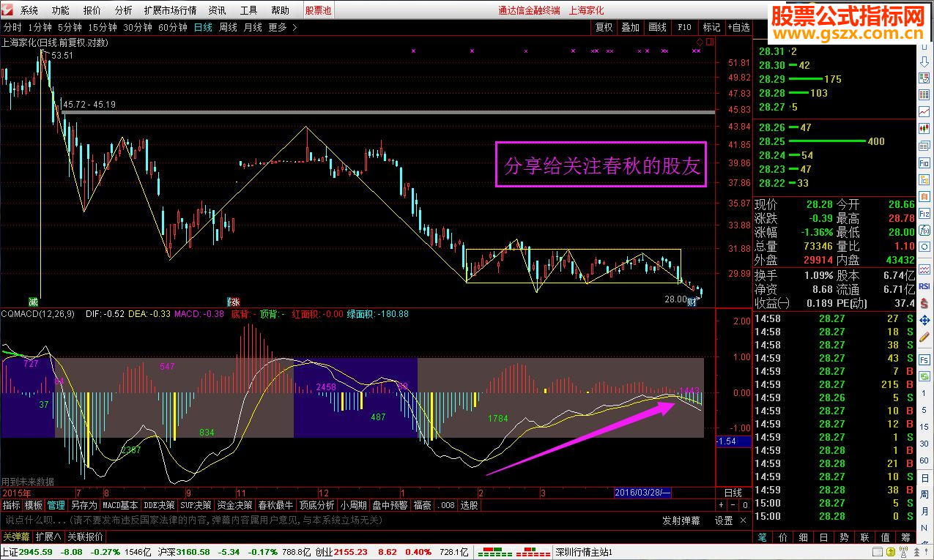Open the +自选 watchlist option
The image size is (934, 560).
coord(738,27)
